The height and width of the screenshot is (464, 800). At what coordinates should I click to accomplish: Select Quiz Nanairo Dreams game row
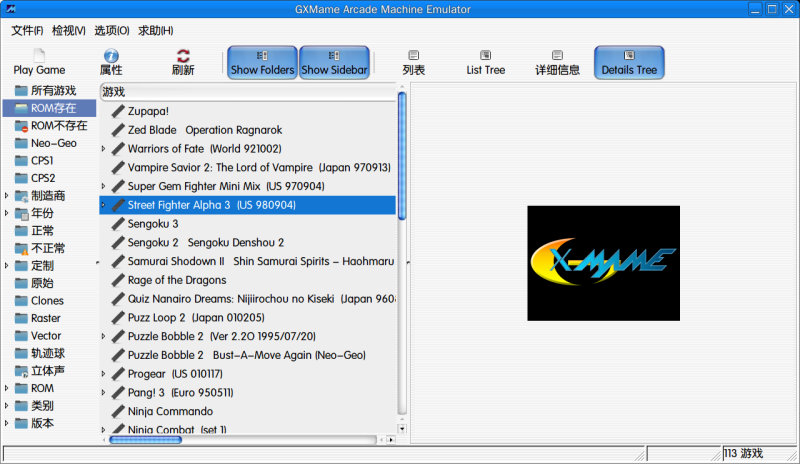[x=247, y=299]
